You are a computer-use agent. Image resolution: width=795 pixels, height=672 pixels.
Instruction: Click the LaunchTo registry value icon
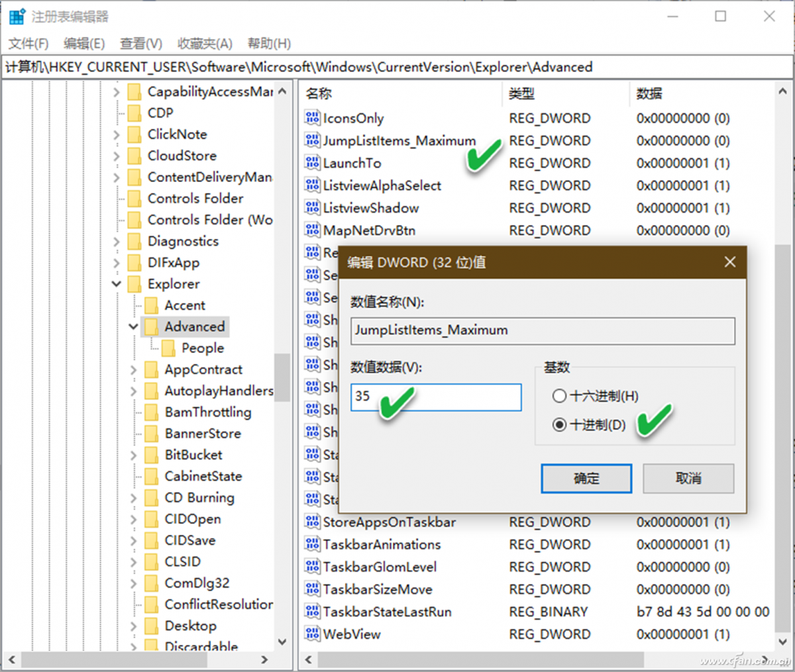click(x=312, y=163)
